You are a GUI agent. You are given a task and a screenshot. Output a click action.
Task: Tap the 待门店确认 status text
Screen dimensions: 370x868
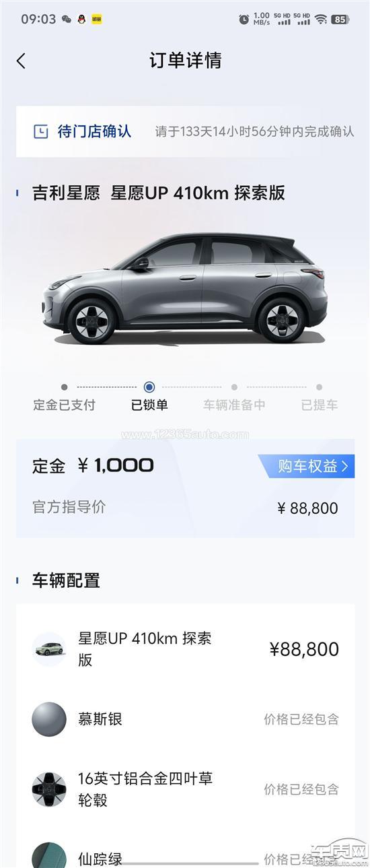click(x=94, y=131)
